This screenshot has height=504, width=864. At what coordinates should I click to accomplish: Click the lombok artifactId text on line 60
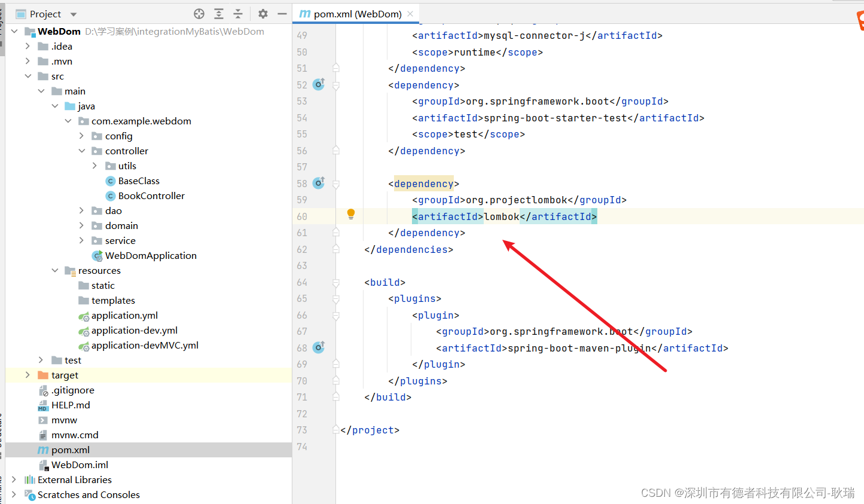[502, 216]
